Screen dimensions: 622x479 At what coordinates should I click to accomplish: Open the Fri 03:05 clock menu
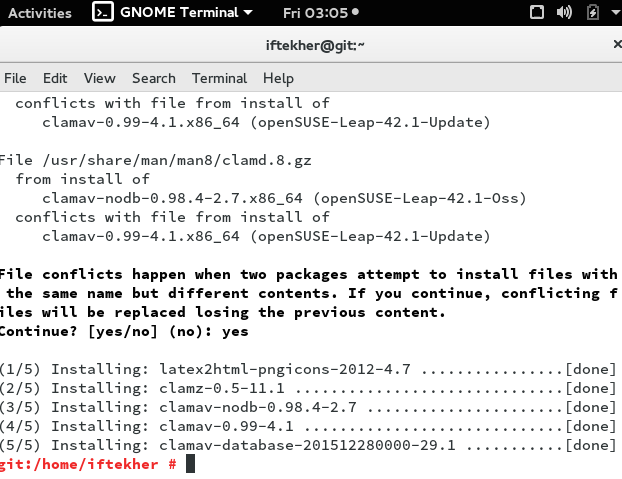click(315, 13)
